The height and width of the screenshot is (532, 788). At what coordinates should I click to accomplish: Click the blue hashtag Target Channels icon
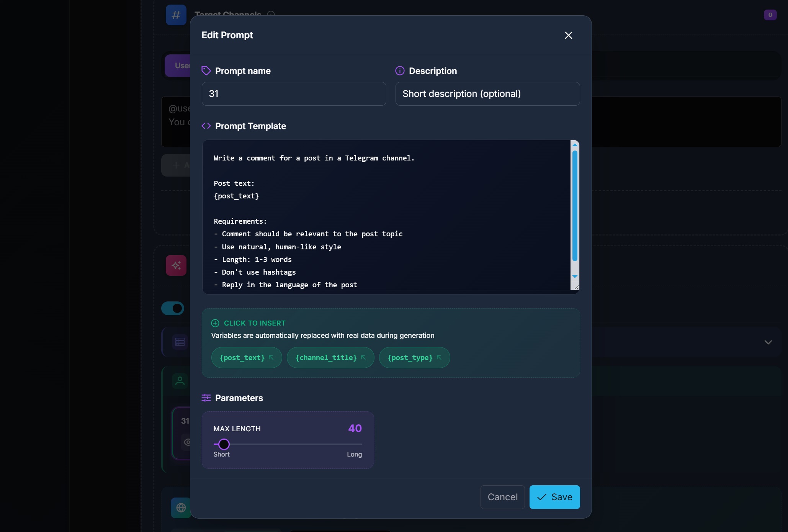[x=176, y=15]
